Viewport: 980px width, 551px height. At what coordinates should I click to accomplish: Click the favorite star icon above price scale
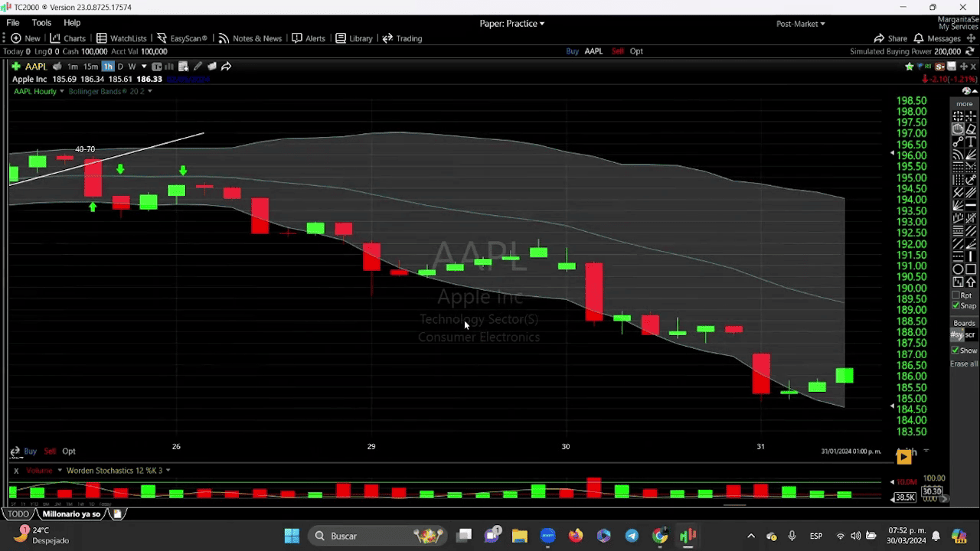[x=910, y=67]
